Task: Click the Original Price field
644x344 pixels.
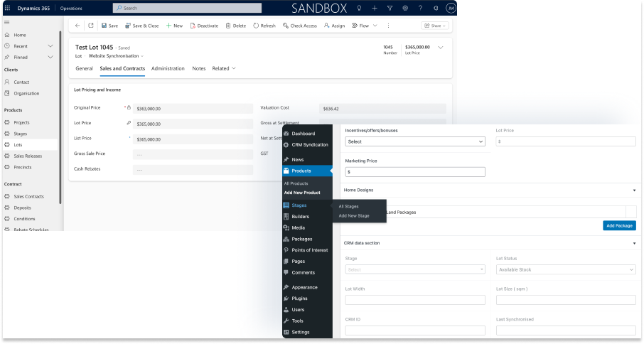Action: point(193,109)
